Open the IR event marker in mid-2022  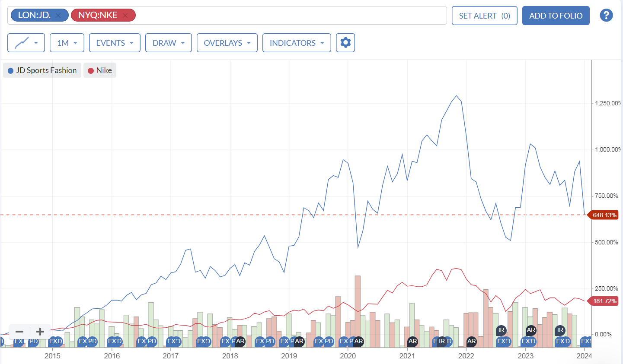tap(501, 330)
